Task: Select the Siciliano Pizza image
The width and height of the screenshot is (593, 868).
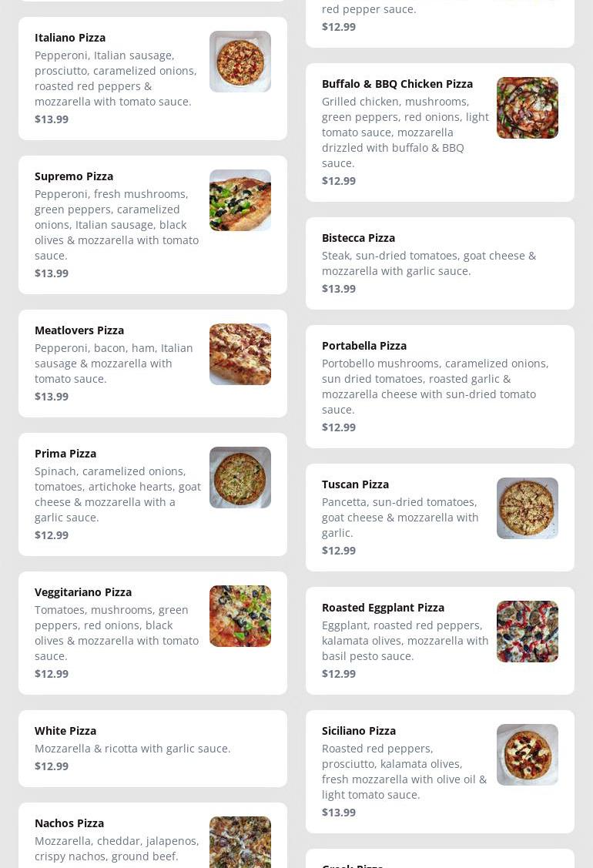Action: pyautogui.click(x=527, y=755)
